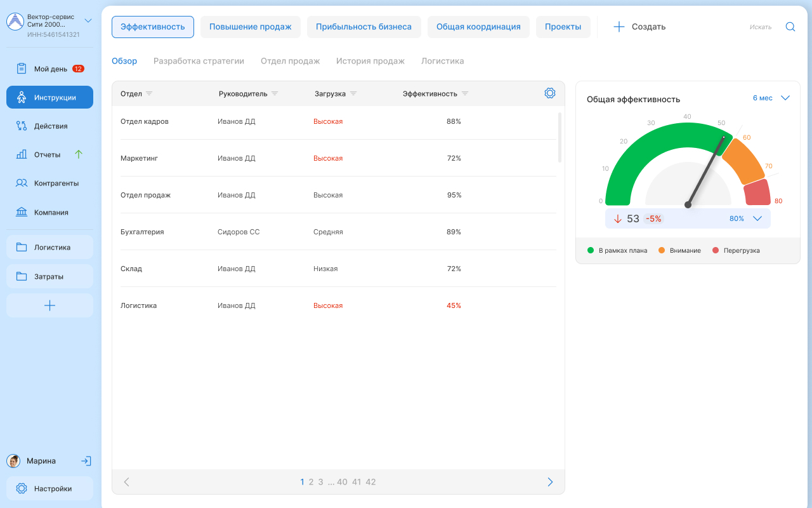Click Марина's avatar picture
The height and width of the screenshot is (508, 812).
pos(13,461)
